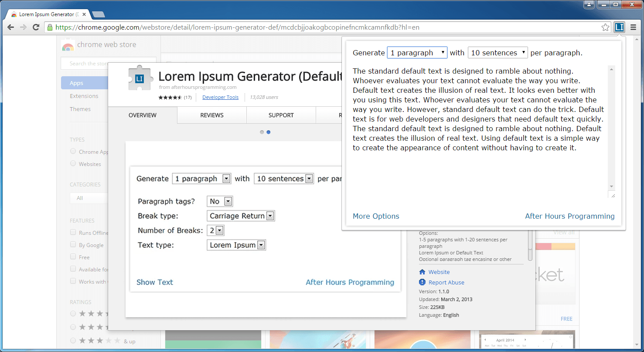Click the FREE label on app card
The height and width of the screenshot is (352, 644).
pos(566,319)
